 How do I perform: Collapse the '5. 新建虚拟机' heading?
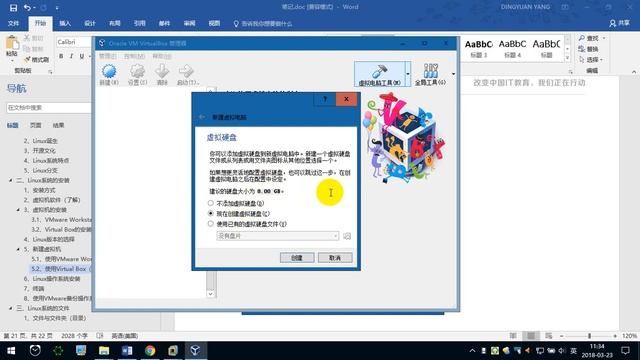(x=18, y=249)
